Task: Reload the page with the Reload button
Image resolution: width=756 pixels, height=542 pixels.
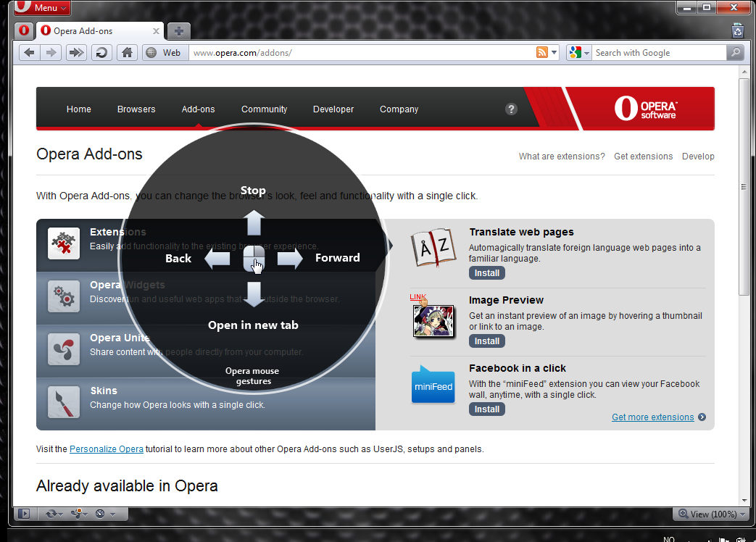Action: point(101,52)
